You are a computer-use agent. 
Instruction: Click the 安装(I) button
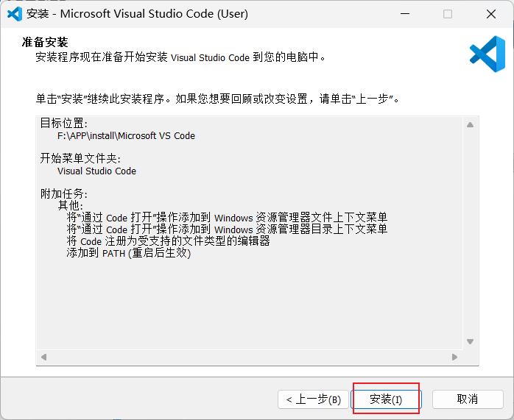click(386, 399)
